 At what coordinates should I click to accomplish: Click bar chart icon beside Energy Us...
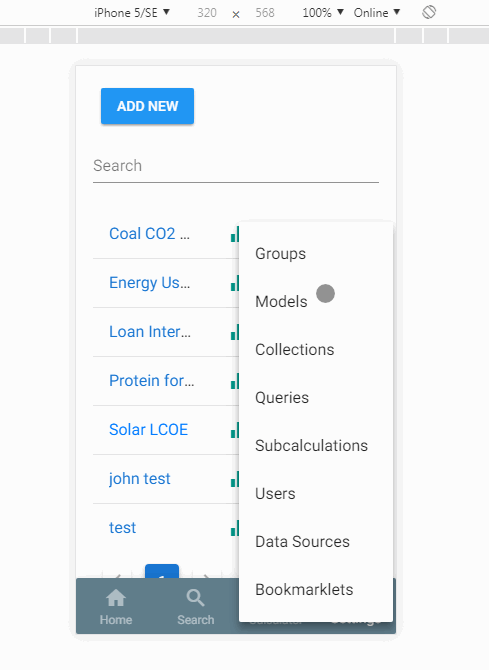(235, 283)
